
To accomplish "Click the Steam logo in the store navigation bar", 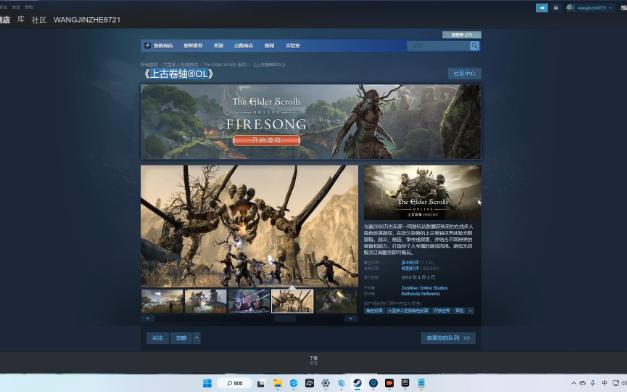I will coord(148,45).
